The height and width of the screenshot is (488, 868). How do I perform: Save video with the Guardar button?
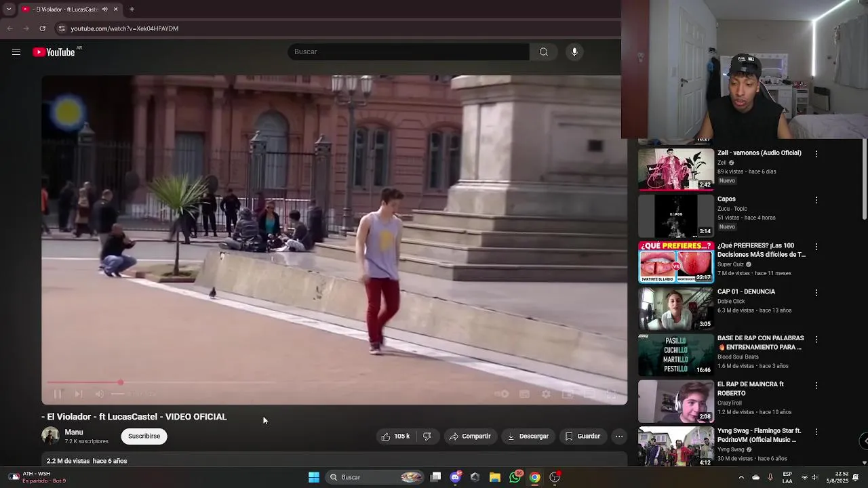[583, 436]
